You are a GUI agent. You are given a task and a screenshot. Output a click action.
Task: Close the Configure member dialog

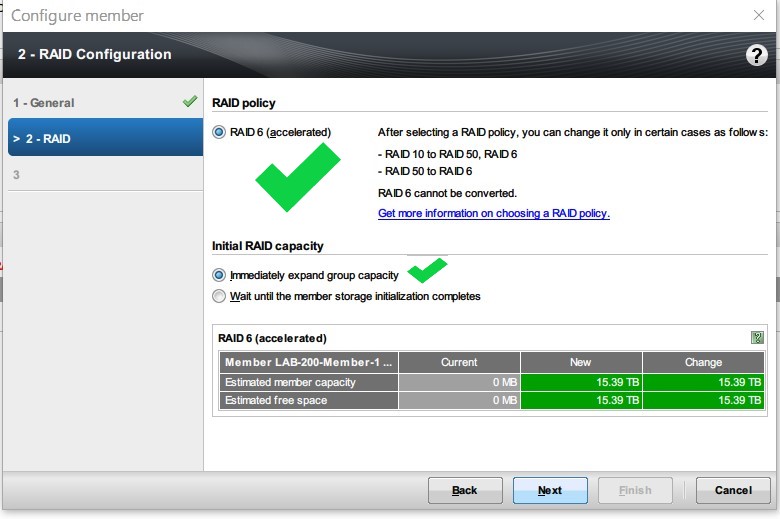[759, 15]
